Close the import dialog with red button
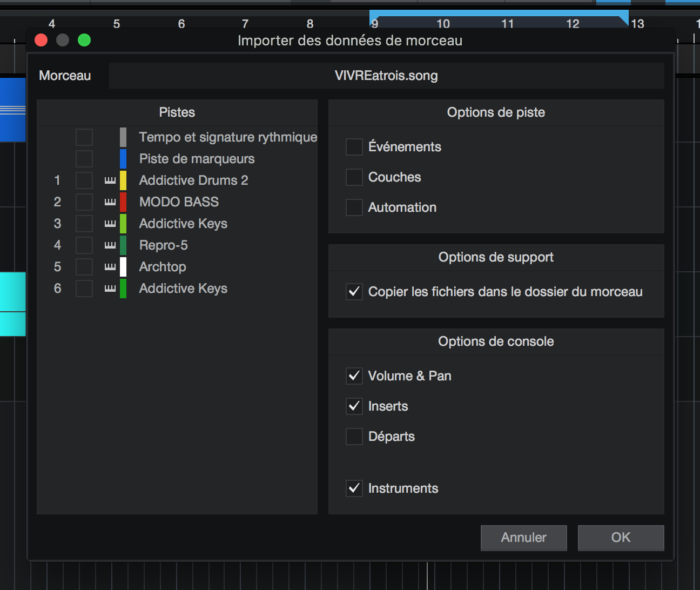 41,40
